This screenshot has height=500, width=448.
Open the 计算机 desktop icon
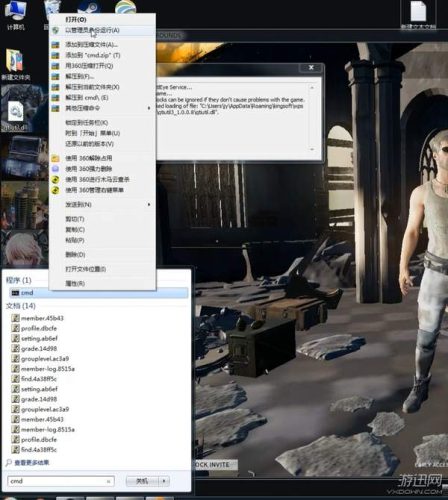(15, 15)
